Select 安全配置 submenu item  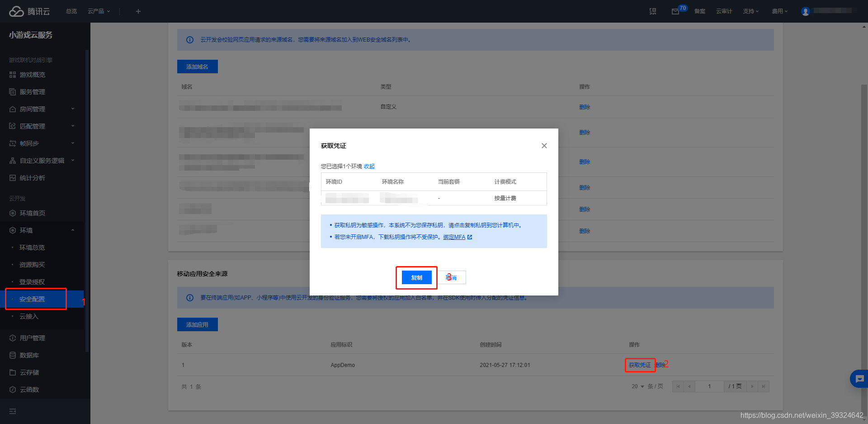(x=32, y=299)
